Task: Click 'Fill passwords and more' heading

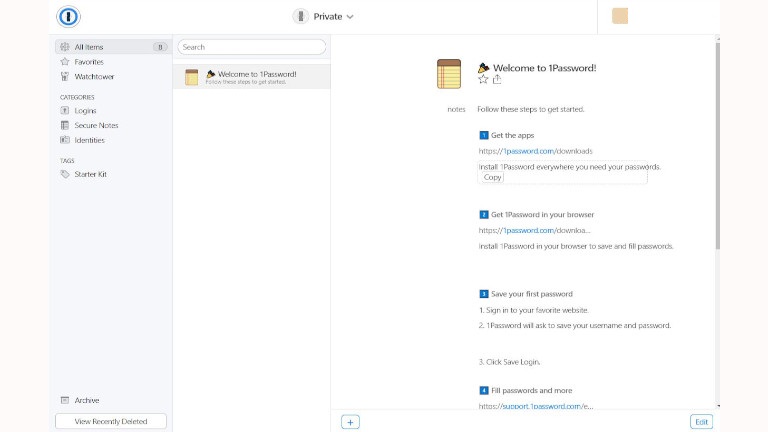Action: tap(531, 390)
